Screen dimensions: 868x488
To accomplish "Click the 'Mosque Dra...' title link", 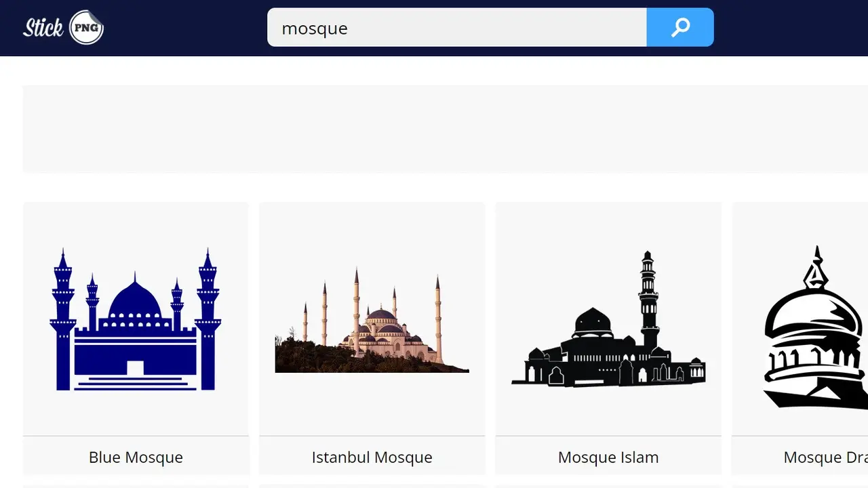I will point(825,457).
